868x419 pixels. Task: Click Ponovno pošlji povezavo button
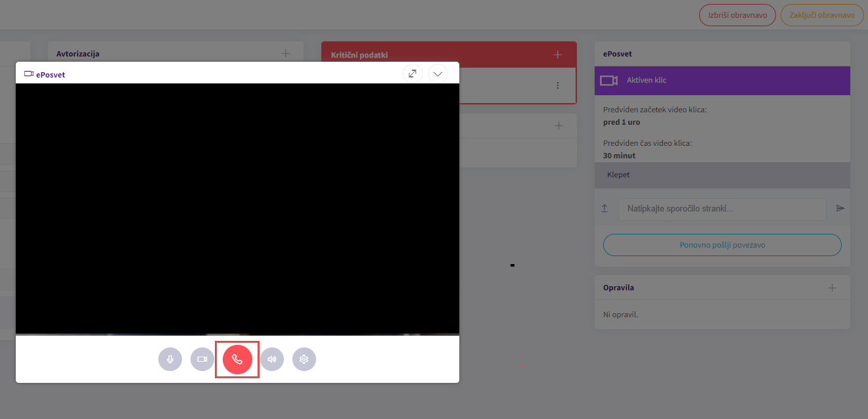[721, 245]
